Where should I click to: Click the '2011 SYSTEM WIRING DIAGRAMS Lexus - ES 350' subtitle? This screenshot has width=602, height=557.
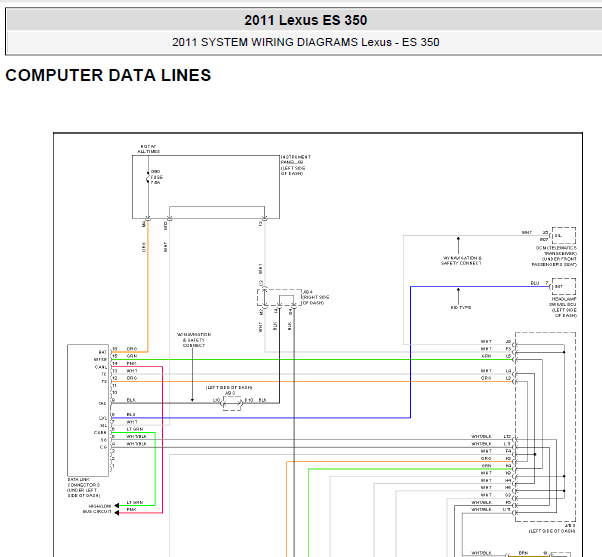pyautogui.click(x=306, y=42)
